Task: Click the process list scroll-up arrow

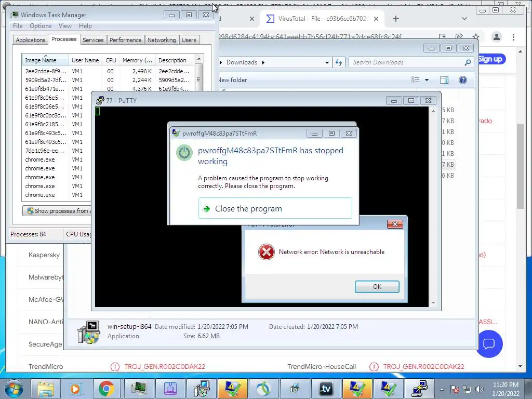Action: click(x=199, y=59)
